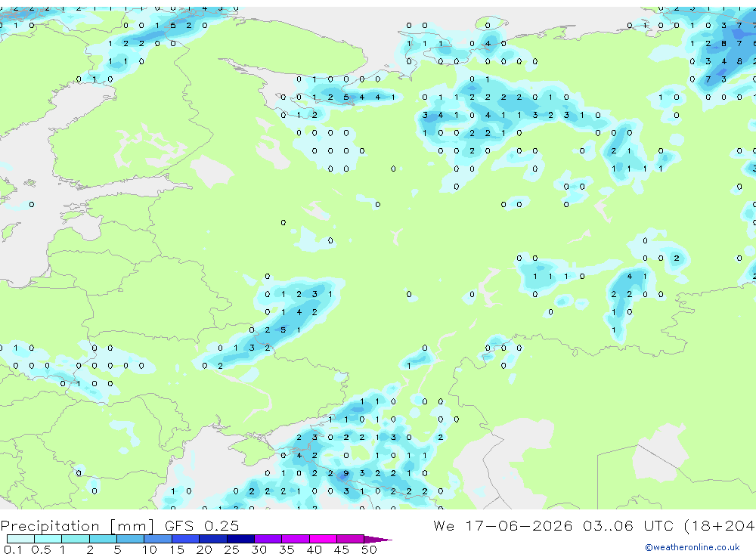Click the 'GFS 0.25' model label
756x554 pixels.
[202, 525]
